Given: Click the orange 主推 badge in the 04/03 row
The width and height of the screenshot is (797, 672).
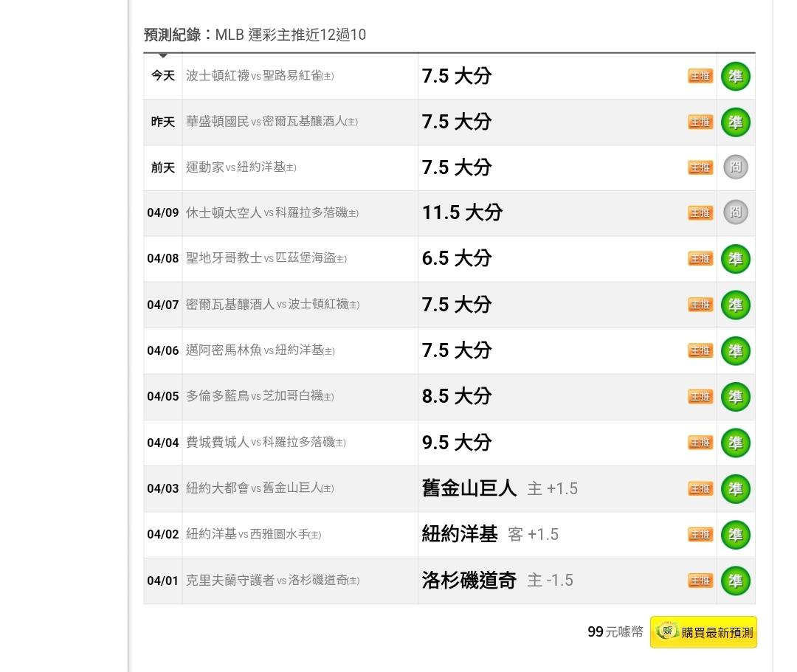Looking at the screenshot, I should pyautogui.click(x=700, y=488).
